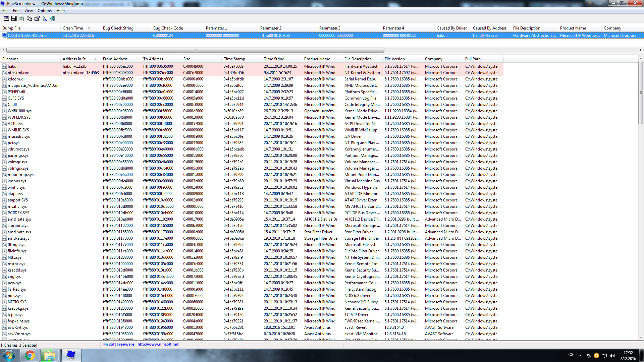Click the volume speaker tray icon

coord(612,356)
